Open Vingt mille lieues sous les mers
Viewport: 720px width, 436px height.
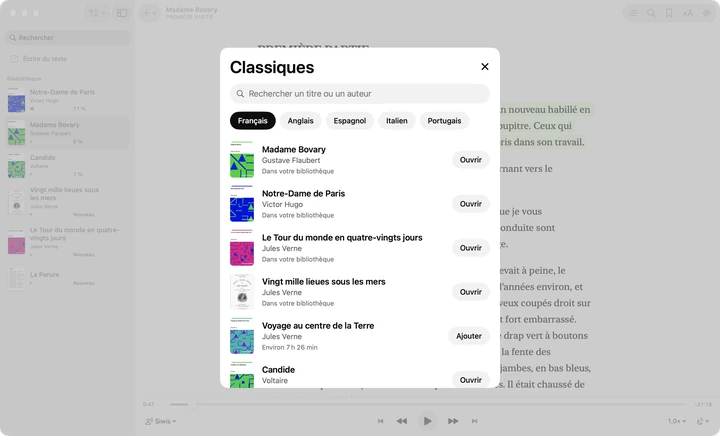pyautogui.click(x=471, y=292)
